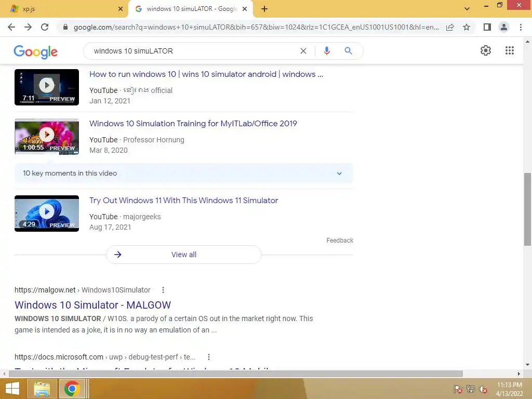This screenshot has height=399, width=532.
Task: Click the Feedback link
Action: pyautogui.click(x=340, y=240)
